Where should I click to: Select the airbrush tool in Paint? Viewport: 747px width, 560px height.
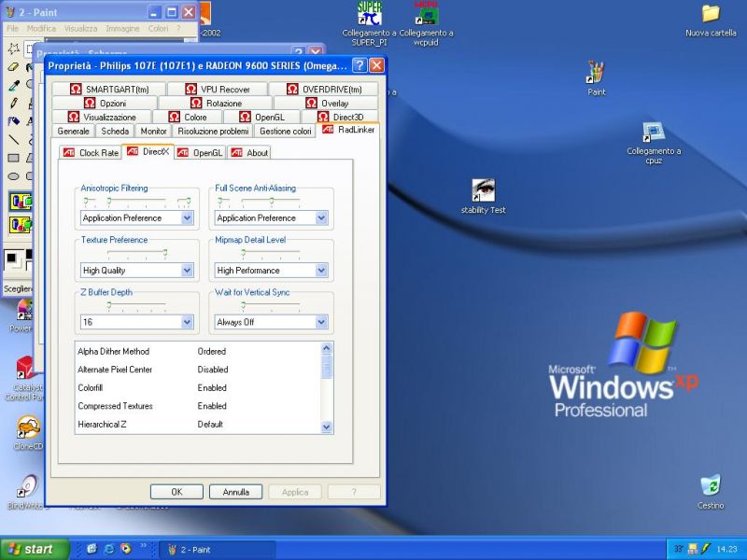(x=13, y=121)
